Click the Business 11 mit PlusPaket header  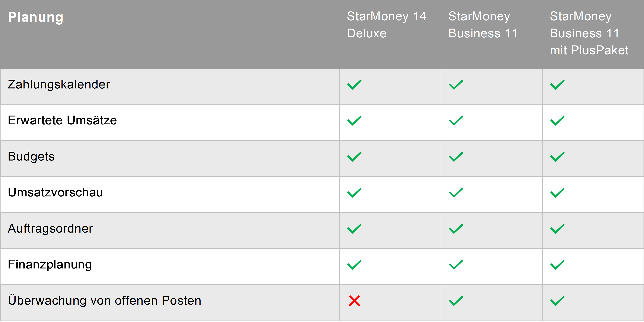tap(589, 33)
